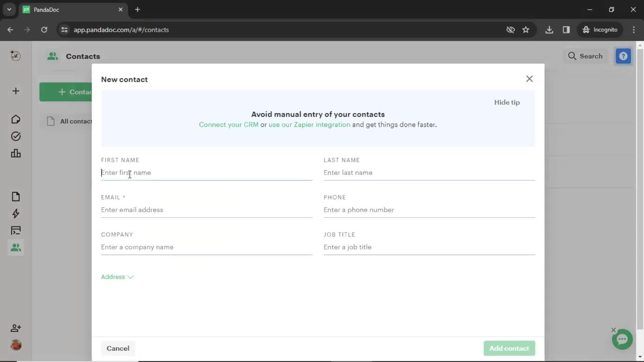Select the Activity lightning bolt icon

point(16,214)
